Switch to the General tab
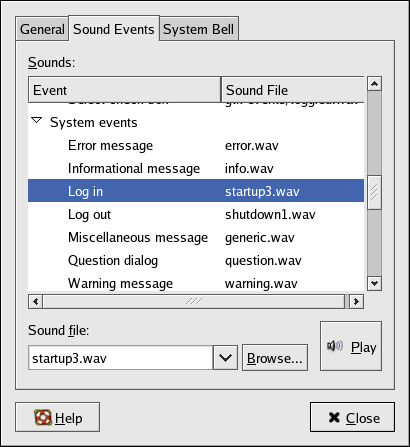 [x=42, y=29]
